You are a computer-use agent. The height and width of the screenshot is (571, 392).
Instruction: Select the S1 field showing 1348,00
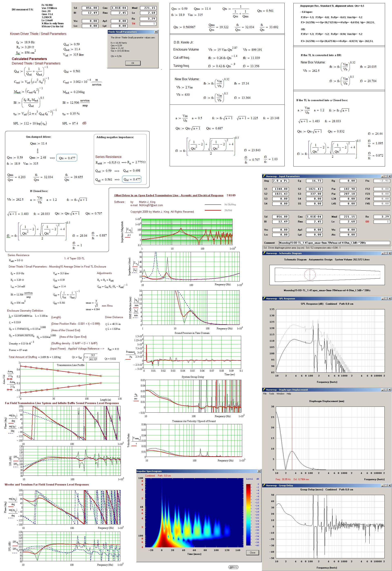280,189
